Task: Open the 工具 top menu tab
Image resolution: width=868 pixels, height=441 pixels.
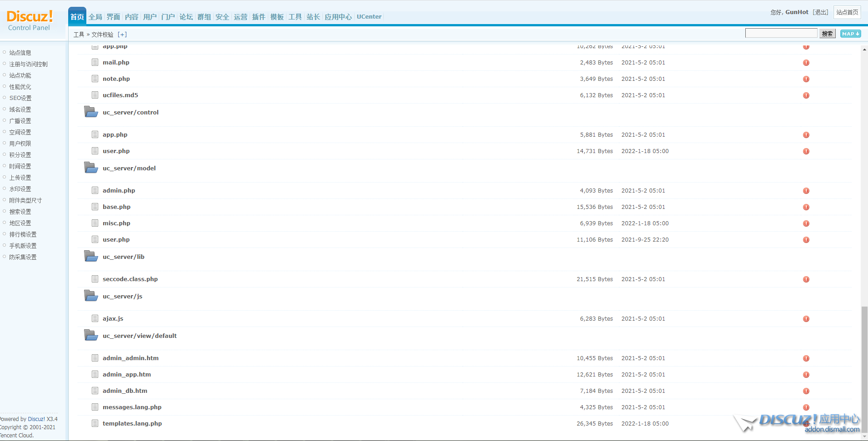Action: (295, 17)
